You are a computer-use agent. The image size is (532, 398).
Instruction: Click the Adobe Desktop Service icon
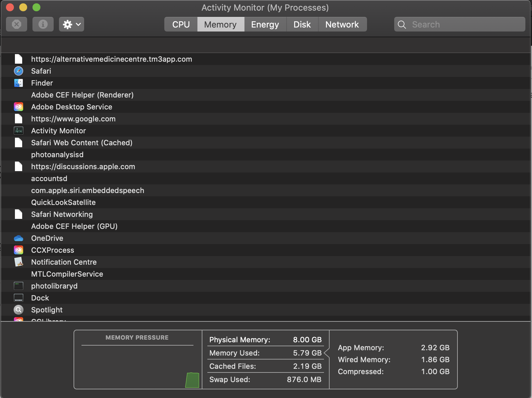[19, 107]
